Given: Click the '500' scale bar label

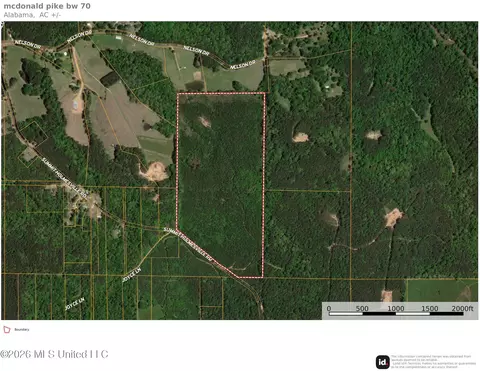Looking at the screenshot, I should click(362, 308).
